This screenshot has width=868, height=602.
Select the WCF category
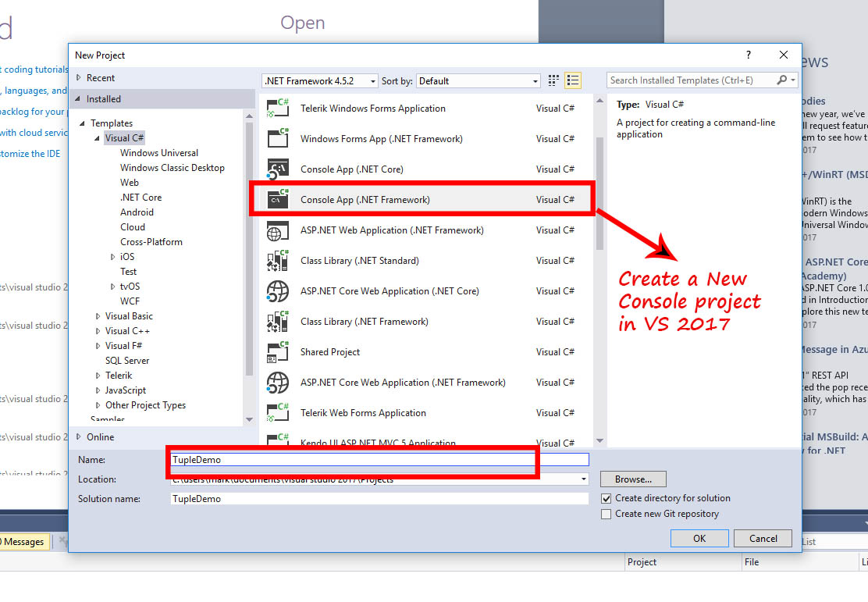130,301
